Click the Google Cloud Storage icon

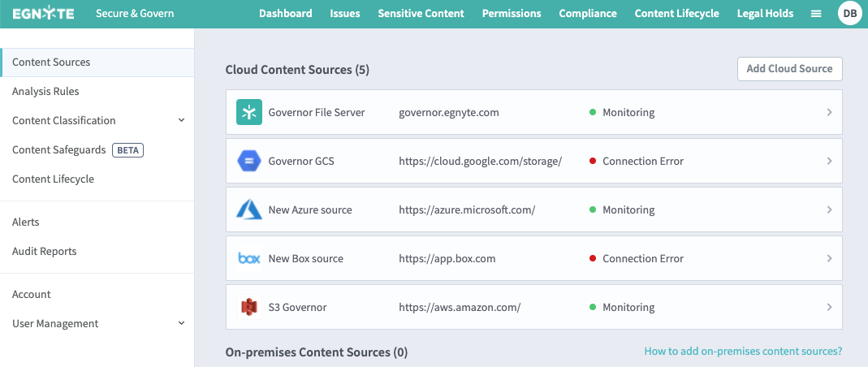[248, 161]
